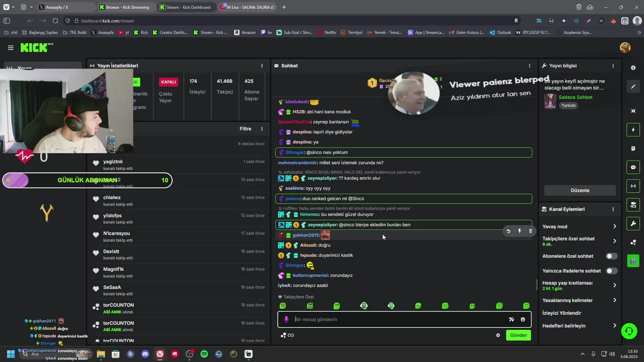This screenshot has width=644, height=362.
Task: Click the Sadece Sohbet category link
Action: (x=575, y=97)
